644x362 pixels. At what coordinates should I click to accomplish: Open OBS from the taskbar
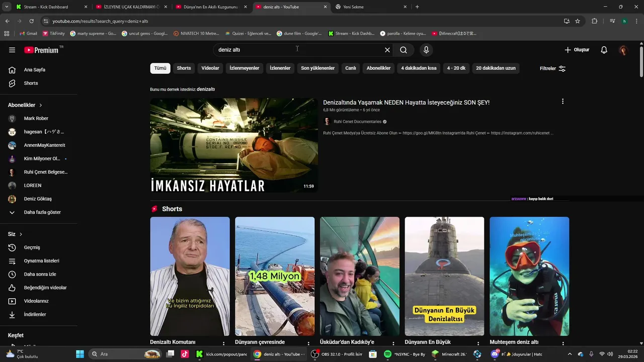point(337,354)
